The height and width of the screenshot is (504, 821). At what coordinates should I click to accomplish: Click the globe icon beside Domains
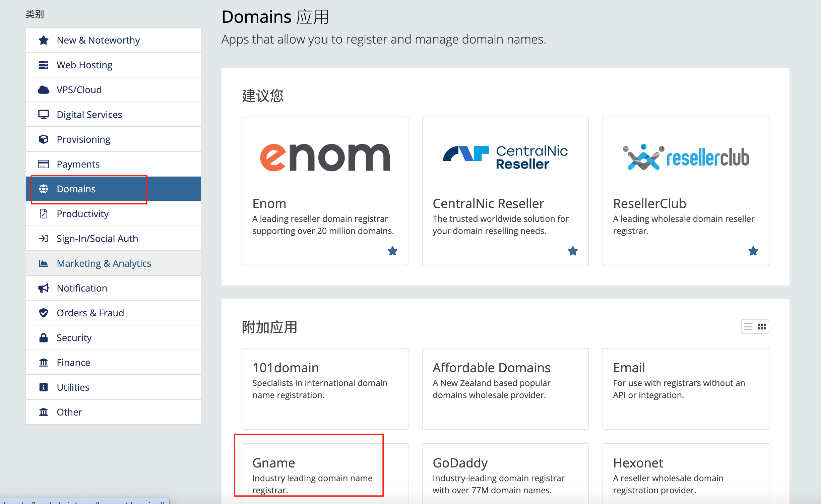pos(44,189)
